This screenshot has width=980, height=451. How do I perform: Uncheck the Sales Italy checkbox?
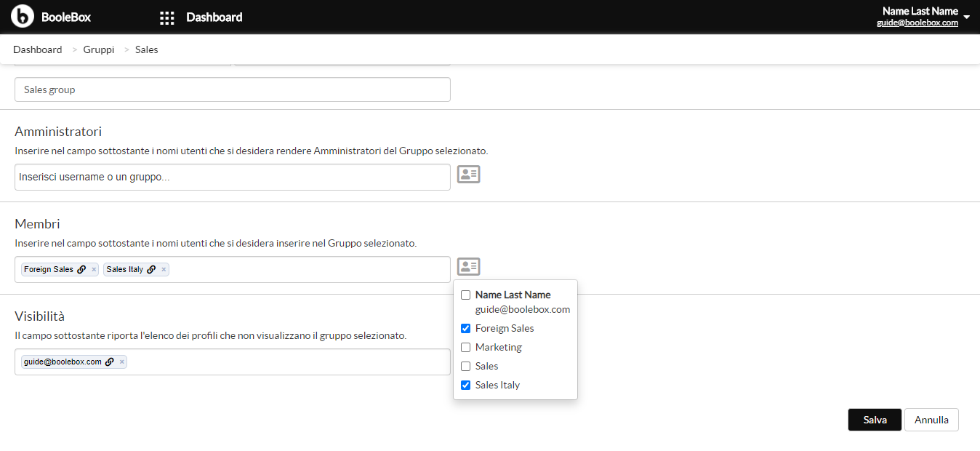tap(466, 386)
